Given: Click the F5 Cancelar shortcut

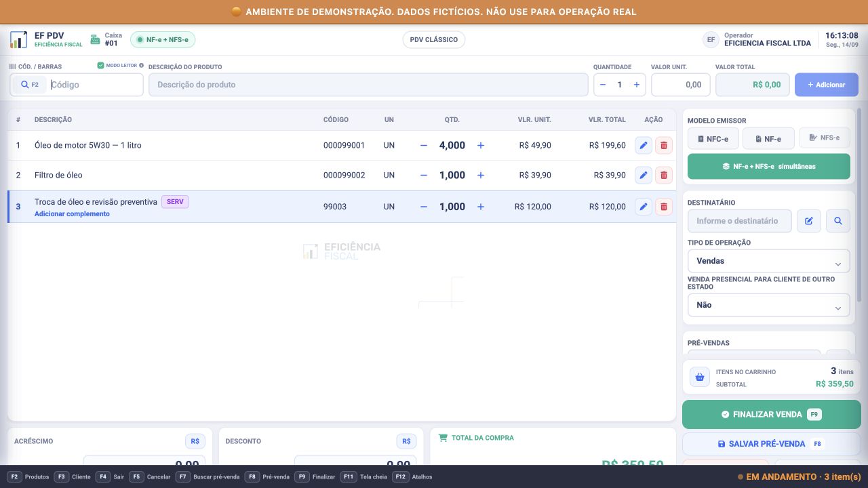Looking at the screenshot, I should [150, 476].
